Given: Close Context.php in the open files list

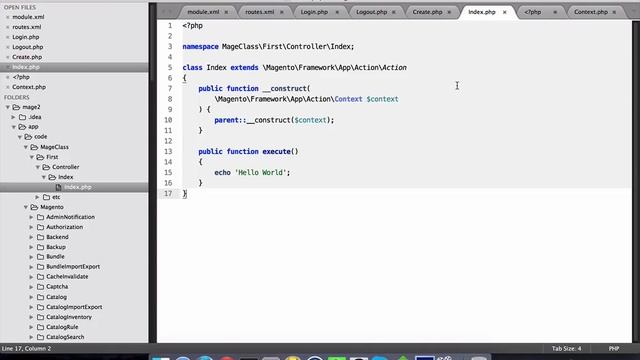Looking at the screenshot, I should click(x=7, y=87).
